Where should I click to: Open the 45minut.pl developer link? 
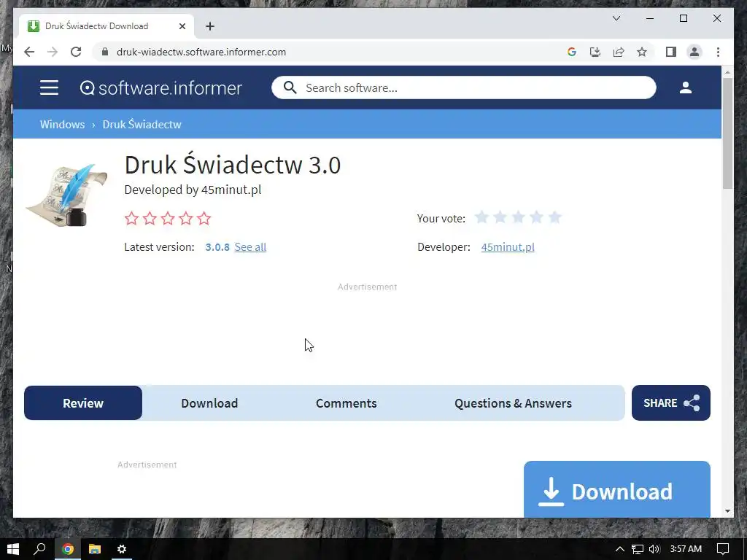point(508,246)
